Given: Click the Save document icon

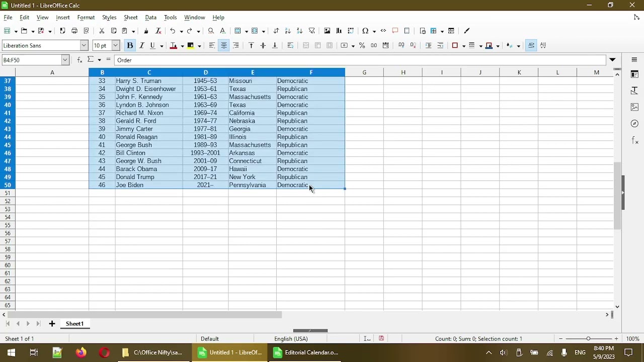Looking at the screenshot, I should [41, 31].
